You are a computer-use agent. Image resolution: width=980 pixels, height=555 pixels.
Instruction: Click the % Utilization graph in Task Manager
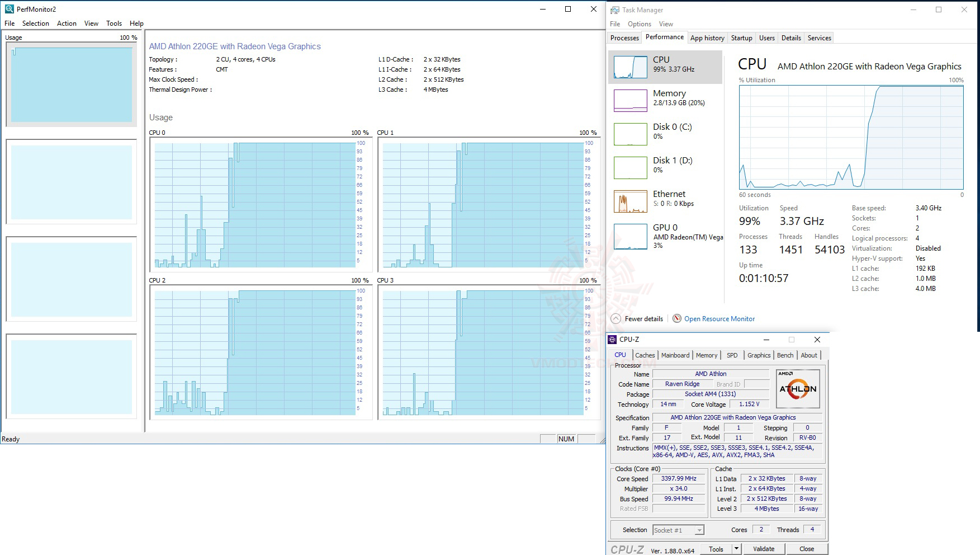click(x=851, y=138)
